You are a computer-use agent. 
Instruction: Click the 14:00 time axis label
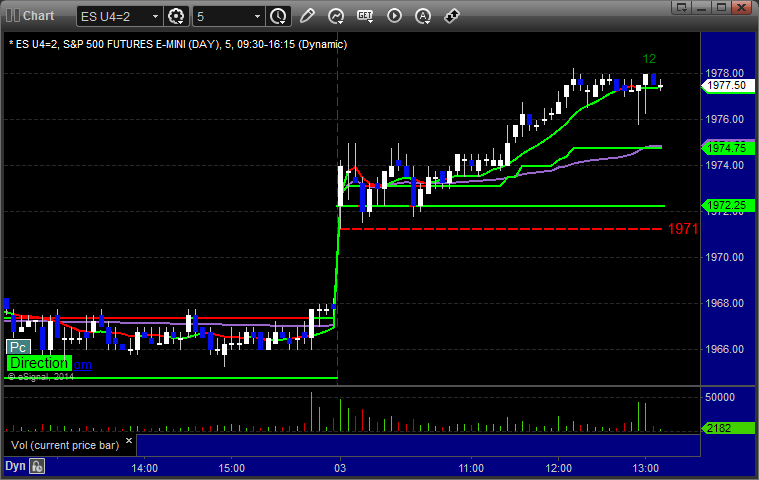(145, 468)
